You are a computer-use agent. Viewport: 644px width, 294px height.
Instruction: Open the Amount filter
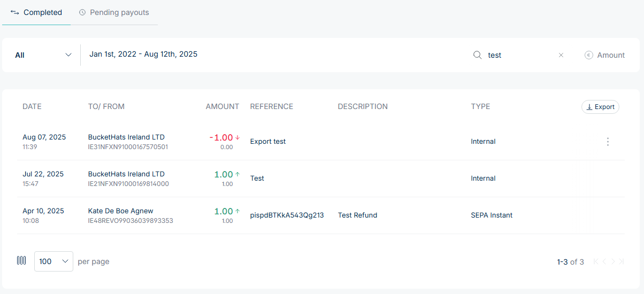pyautogui.click(x=605, y=55)
